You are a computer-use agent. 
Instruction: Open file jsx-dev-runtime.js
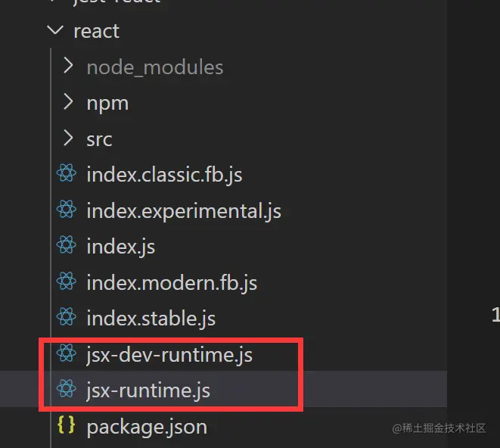169,355
